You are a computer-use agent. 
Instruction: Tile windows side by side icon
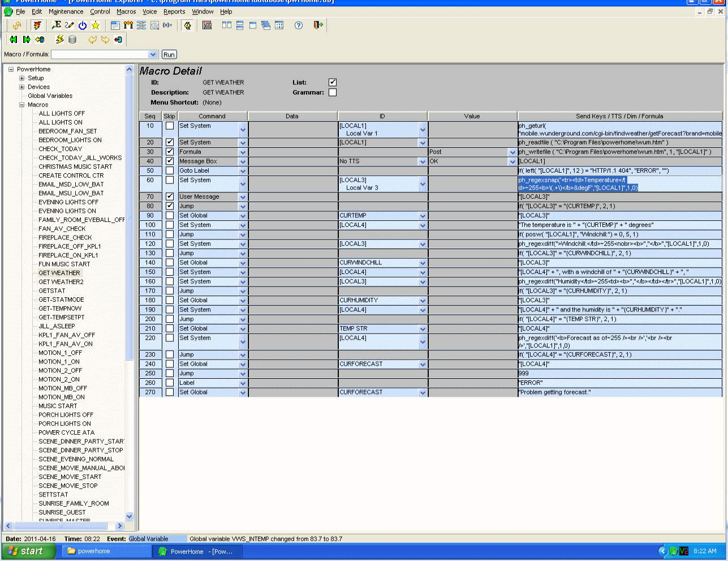click(227, 25)
